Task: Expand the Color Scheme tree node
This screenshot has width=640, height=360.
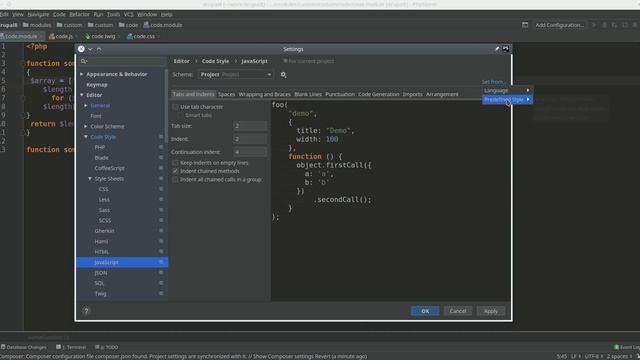Action: tap(86, 127)
